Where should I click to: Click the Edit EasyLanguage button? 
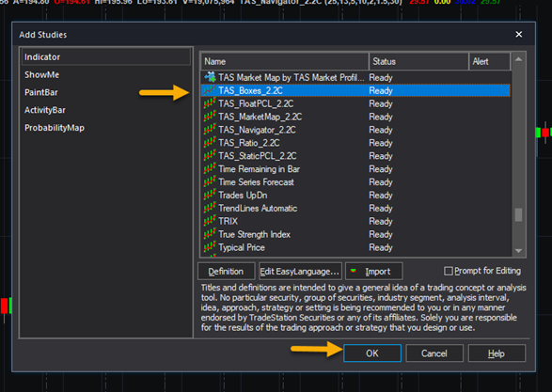click(300, 272)
